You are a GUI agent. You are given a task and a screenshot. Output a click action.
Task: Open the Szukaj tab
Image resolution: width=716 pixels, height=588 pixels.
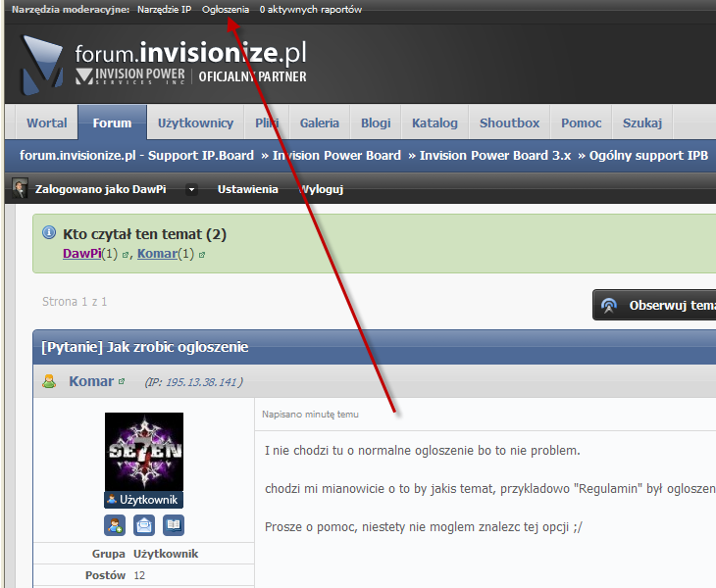click(642, 123)
